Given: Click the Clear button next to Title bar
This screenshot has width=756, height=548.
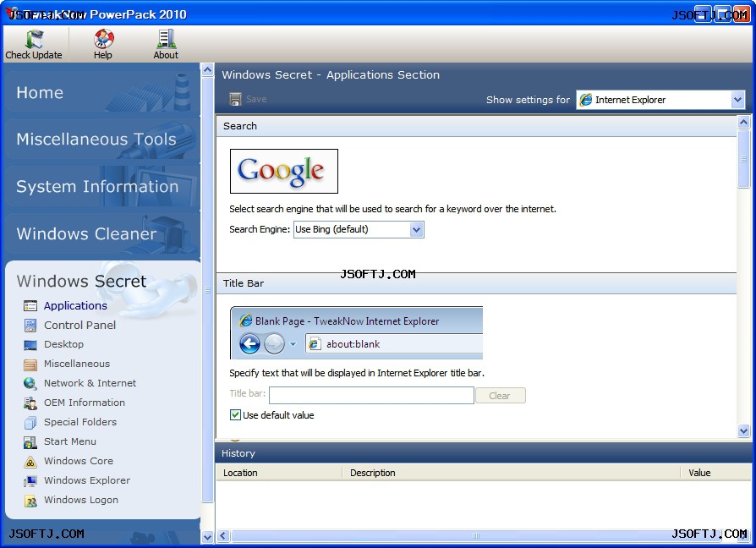Looking at the screenshot, I should (500, 396).
